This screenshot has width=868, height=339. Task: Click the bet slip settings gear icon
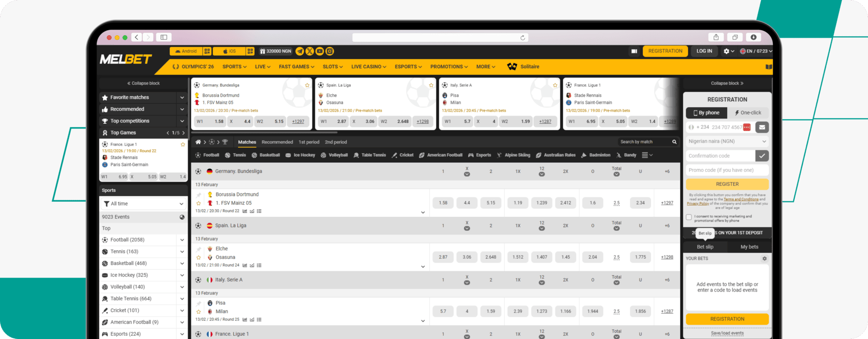point(764,258)
